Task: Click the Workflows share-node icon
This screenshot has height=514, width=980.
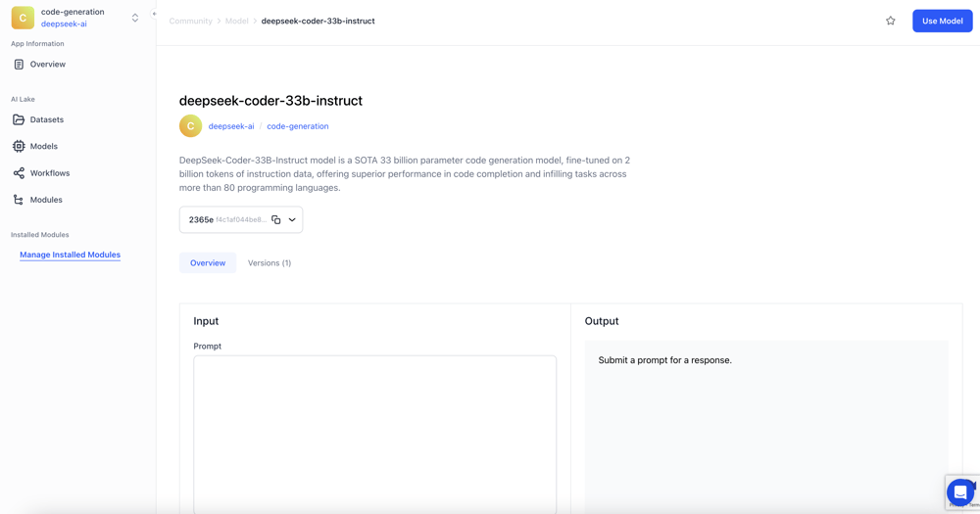Action: pos(19,173)
